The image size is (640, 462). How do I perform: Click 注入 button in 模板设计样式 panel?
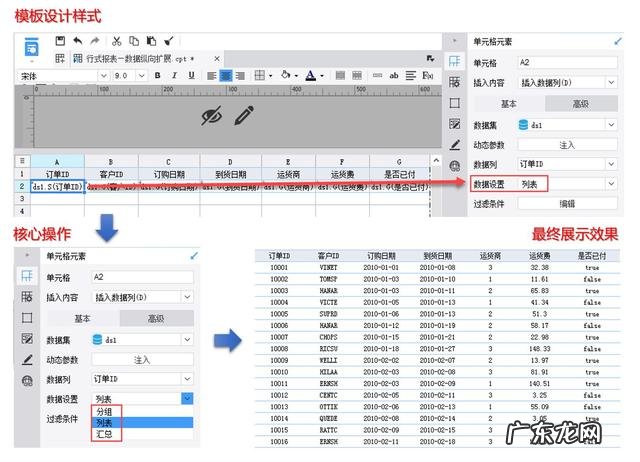(x=567, y=144)
